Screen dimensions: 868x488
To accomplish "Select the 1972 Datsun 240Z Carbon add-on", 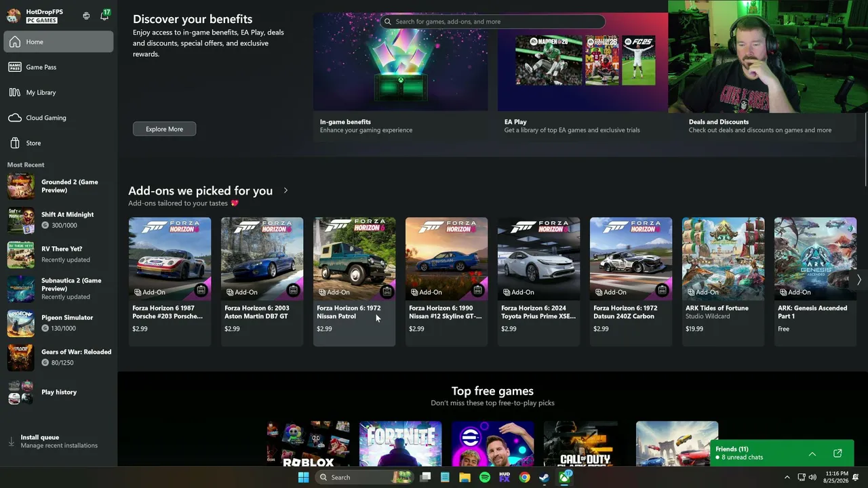I will click(631, 281).
